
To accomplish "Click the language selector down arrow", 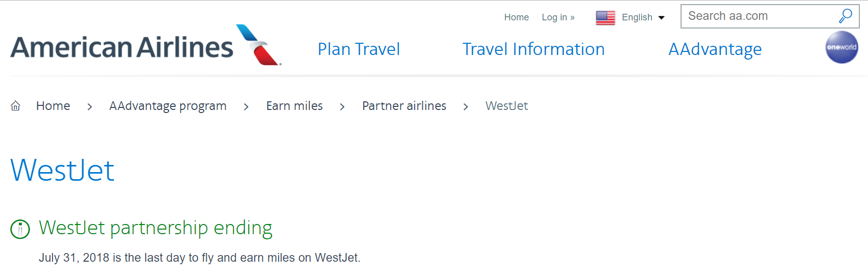I will click(661, 18).
